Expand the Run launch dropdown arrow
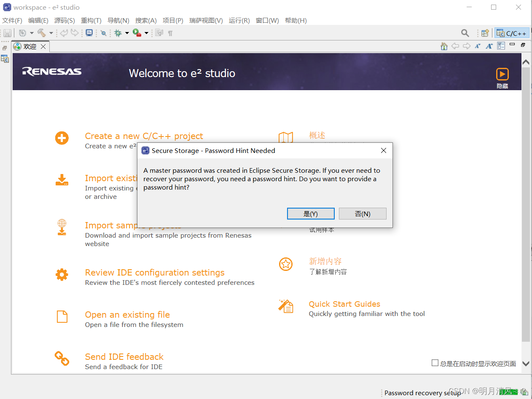The height and width of the screenshot is (399, 532). [147, 33]
